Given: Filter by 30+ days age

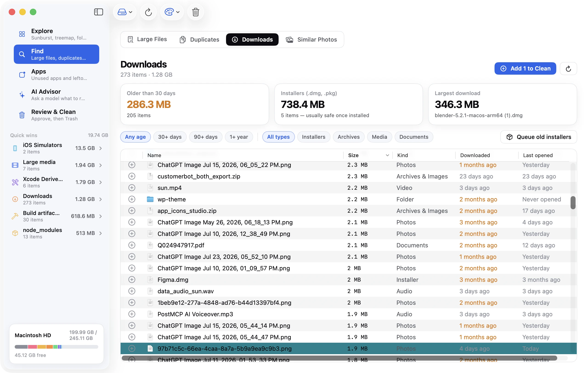Looking at the screenshot, I should [x=170, y=137].
